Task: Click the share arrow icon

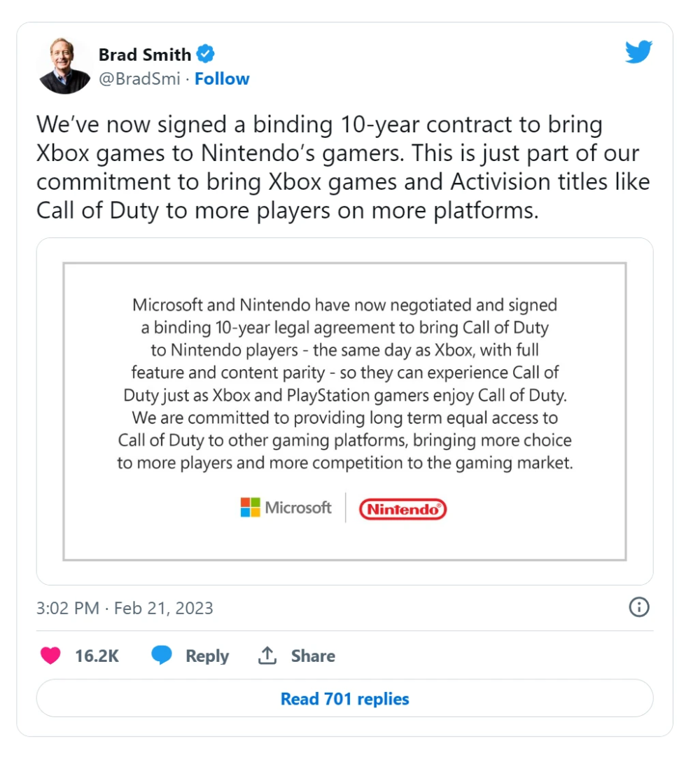Action: pos(267,656)
